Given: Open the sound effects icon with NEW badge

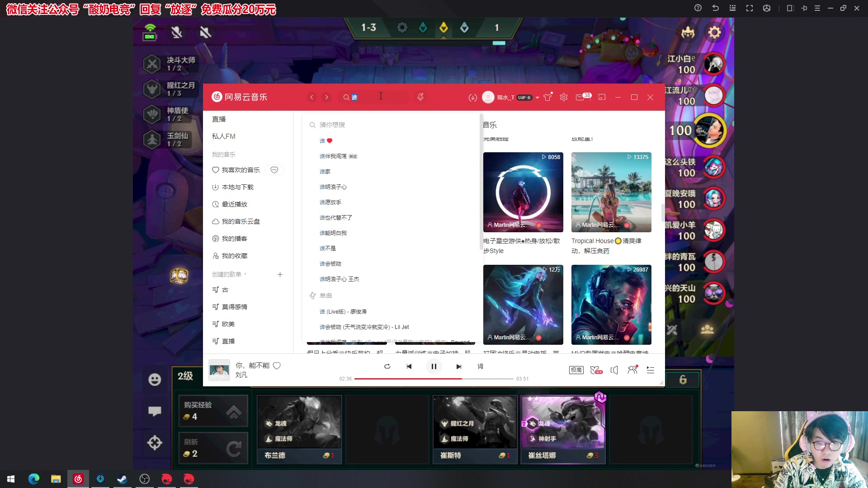Looking at the screenshot, I should point(596,370).
